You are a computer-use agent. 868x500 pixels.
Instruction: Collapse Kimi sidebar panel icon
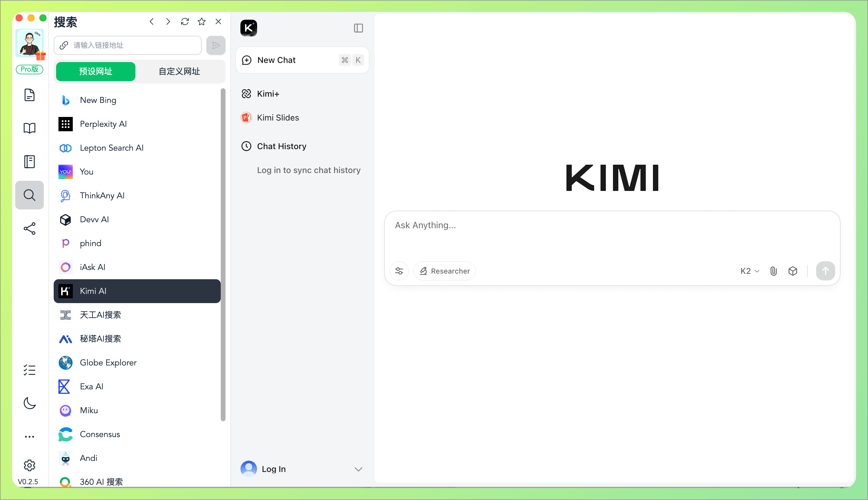pos(358,28)
